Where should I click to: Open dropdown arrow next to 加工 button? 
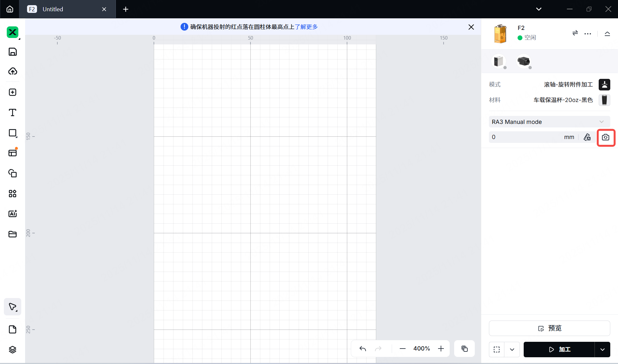[602, 350]
